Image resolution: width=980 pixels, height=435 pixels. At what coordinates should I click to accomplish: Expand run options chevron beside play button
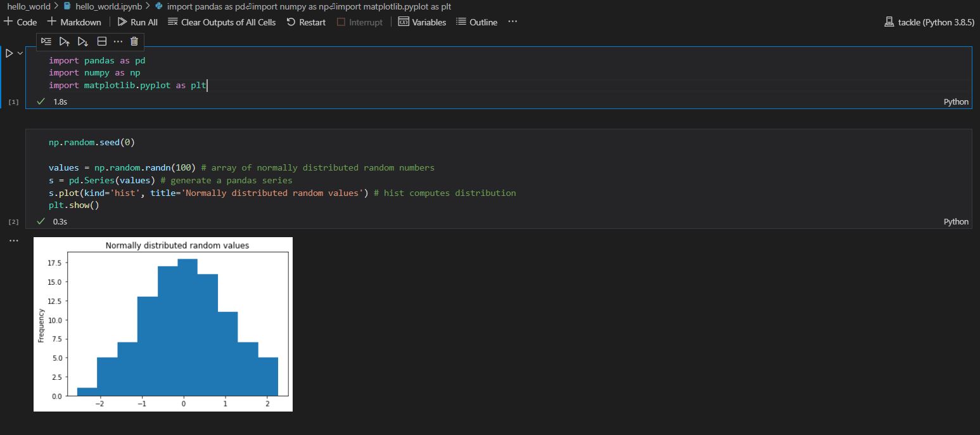[20, 53]
